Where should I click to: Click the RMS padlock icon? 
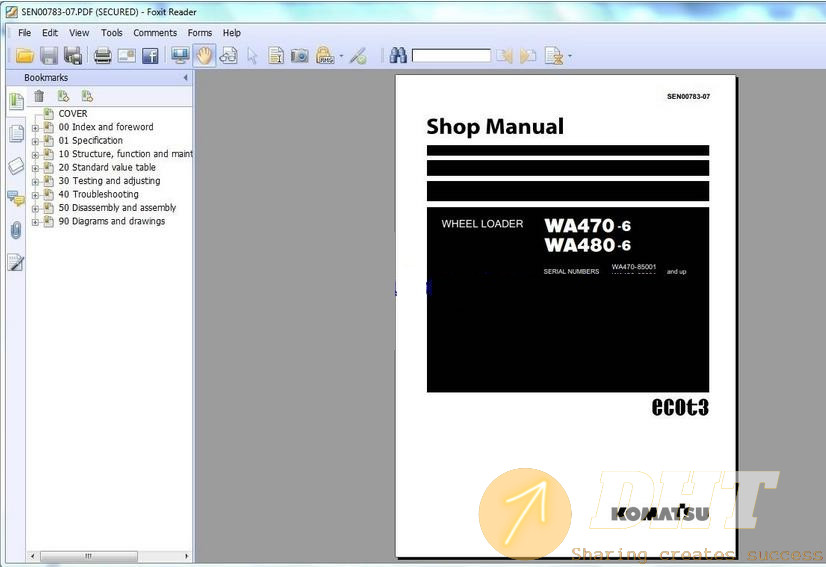324,55
